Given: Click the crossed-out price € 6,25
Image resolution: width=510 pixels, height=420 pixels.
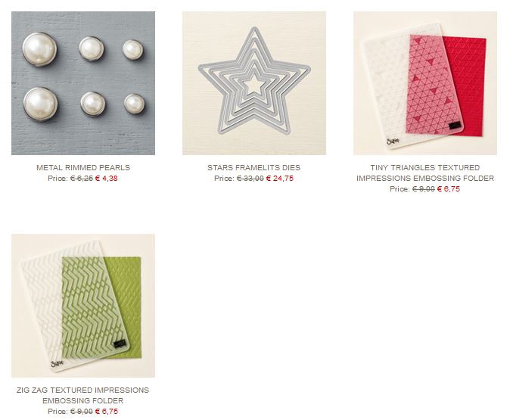Looking at the screenshot, I should coord(82,179).
